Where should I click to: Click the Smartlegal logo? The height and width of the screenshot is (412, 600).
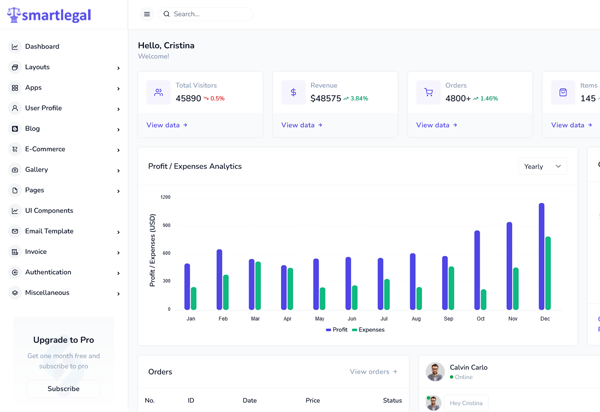point(49,15)
